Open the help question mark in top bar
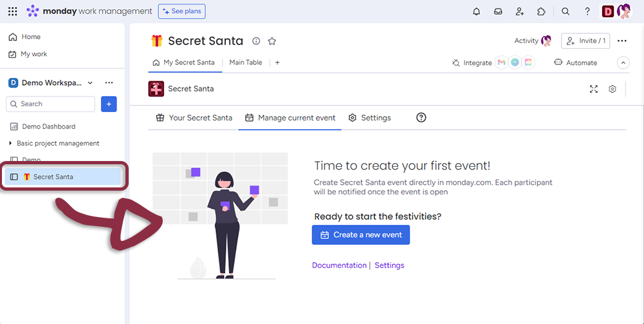Viewport: 644px width, 324px height. pyautogui.click(x=587, y=12)
